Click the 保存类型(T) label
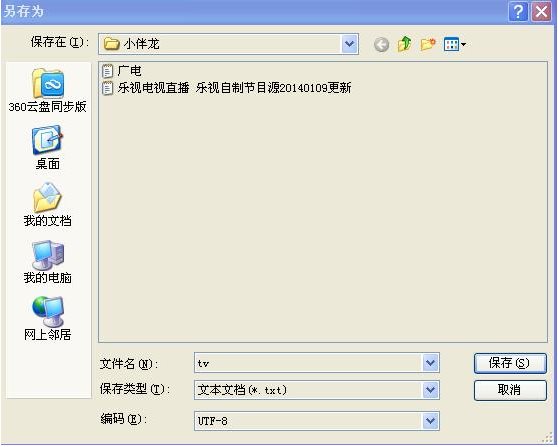This screenshot has height=447, width=558. click(135, 389)
